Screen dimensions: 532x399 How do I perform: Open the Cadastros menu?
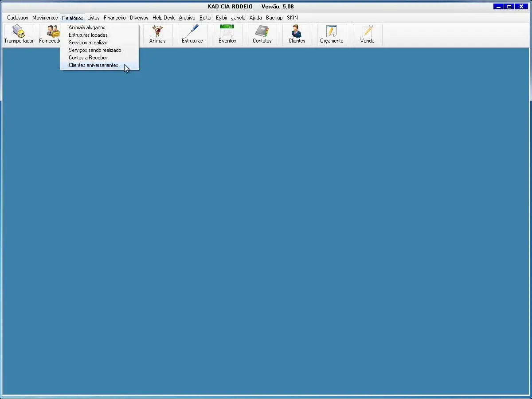[x=17, y=18]
